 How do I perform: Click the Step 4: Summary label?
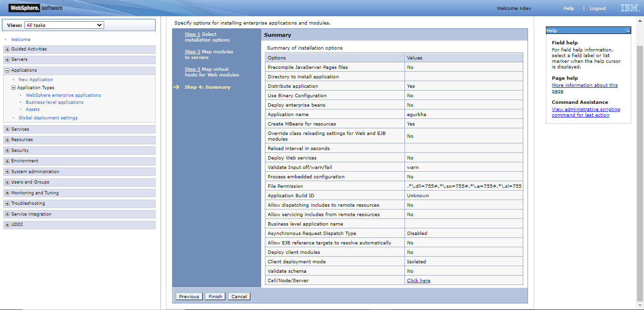click(207, 87)
